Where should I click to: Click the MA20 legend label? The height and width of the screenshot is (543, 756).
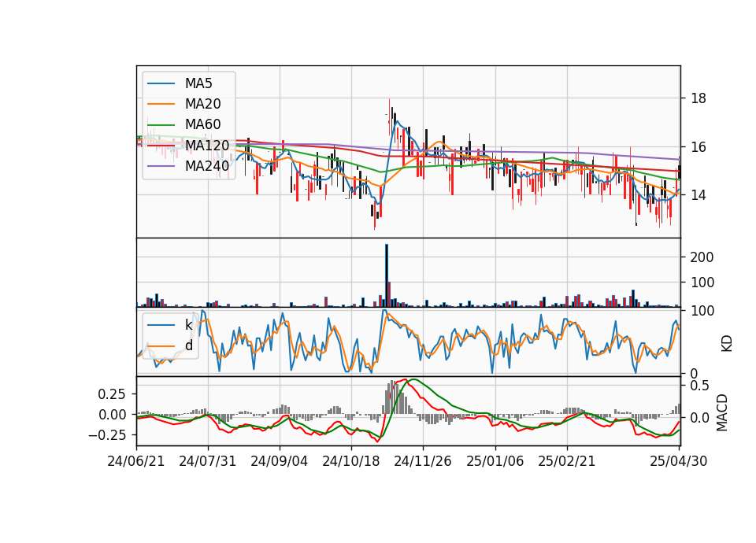(x=202, y=104)
